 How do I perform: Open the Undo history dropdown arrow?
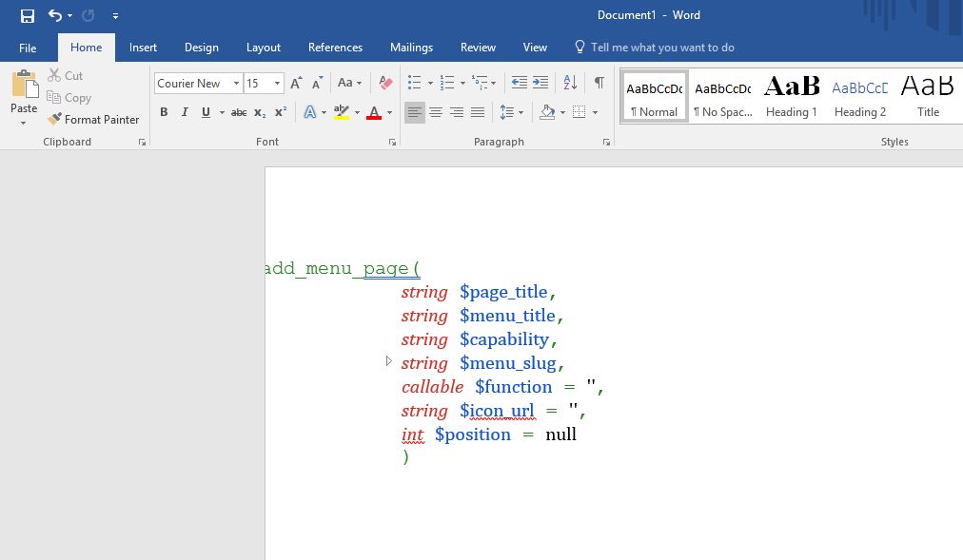tap(69, 16)
